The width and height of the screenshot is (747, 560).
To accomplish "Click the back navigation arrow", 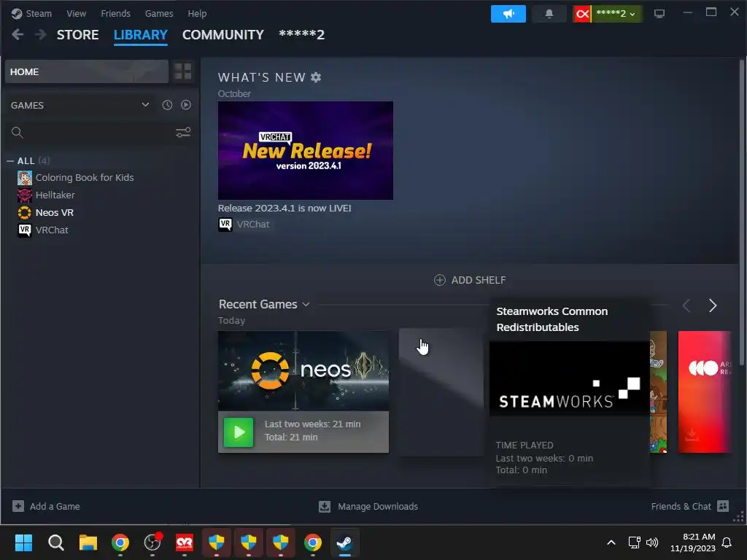I will (x=18, y=34).
